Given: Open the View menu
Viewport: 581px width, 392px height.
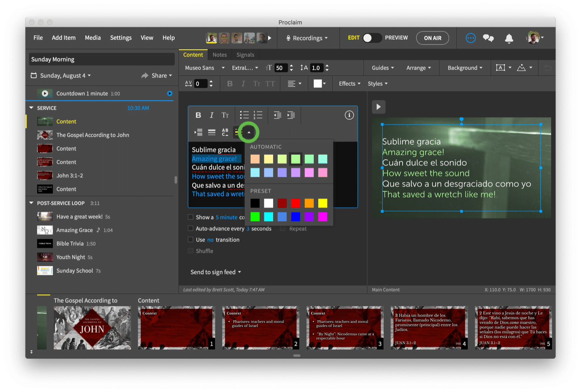Looking at the screenshot, I should [x=147, y=37].
